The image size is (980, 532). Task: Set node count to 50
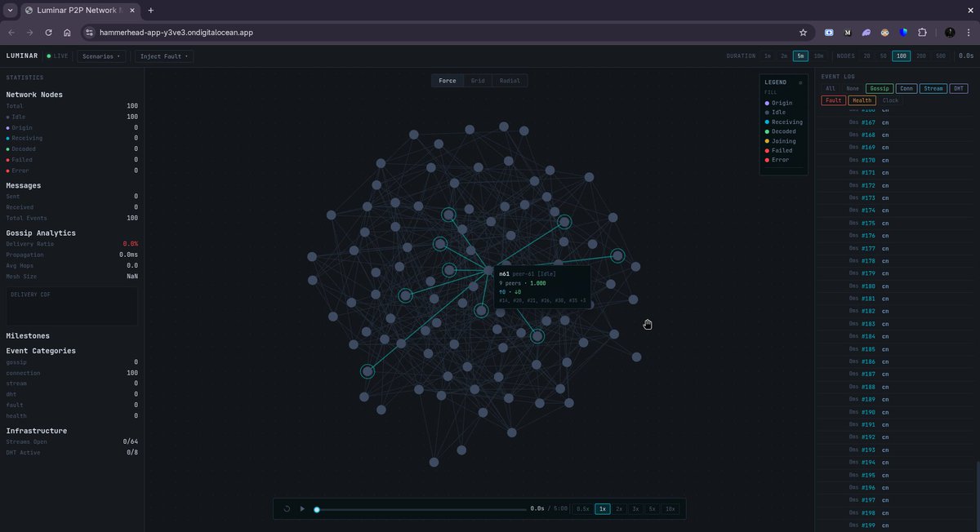[x=884, y=56]
